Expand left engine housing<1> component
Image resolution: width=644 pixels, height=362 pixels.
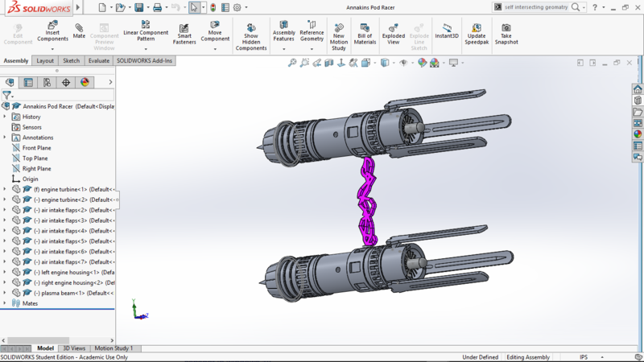click(x=5, y=272)
